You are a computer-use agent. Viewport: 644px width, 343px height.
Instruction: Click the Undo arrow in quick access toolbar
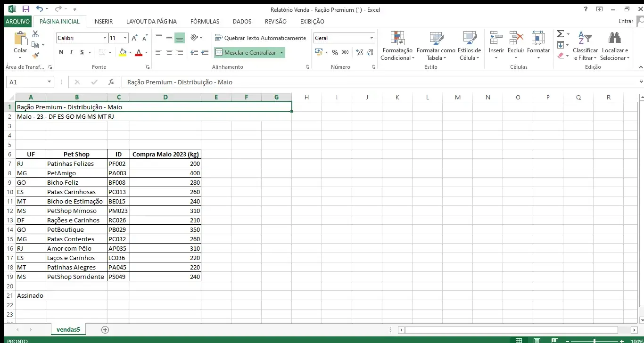(40, 9)
